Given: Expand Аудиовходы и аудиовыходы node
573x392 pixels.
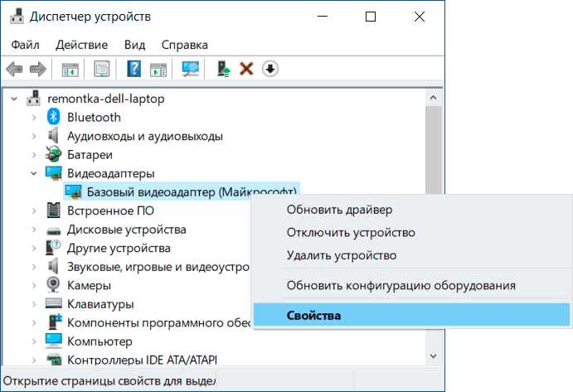Looking at the screenshot, I should point(34,136).
